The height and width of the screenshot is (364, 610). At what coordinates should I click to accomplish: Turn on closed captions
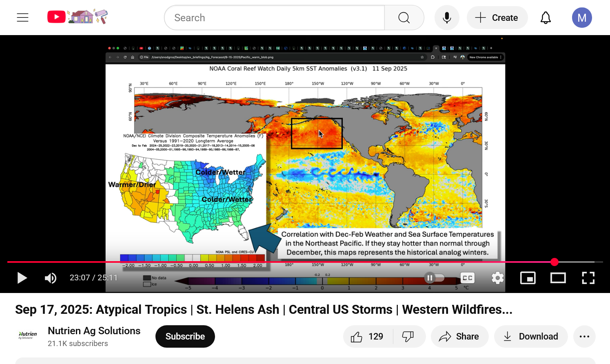pos(467,278)
